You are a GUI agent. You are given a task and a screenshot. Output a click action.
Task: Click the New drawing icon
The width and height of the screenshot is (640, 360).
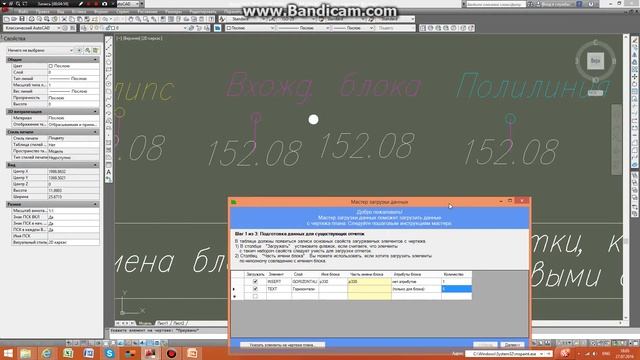(x=7, y=19)
